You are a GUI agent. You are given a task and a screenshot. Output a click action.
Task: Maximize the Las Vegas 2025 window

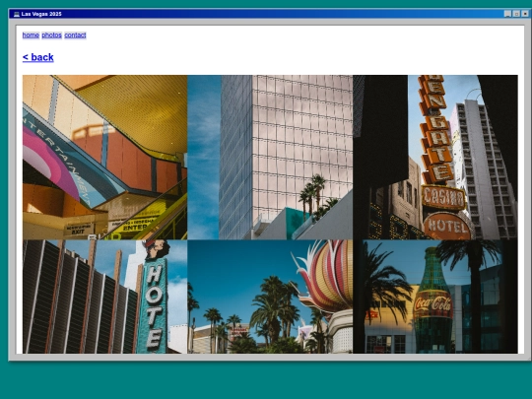(x=516, y=14)
